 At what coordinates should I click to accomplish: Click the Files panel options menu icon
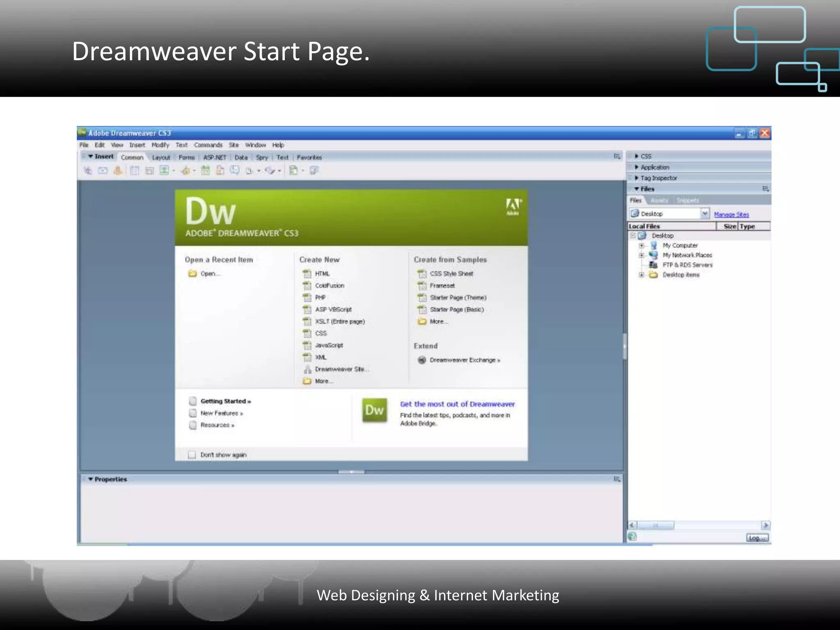click(x=765, y=189)
